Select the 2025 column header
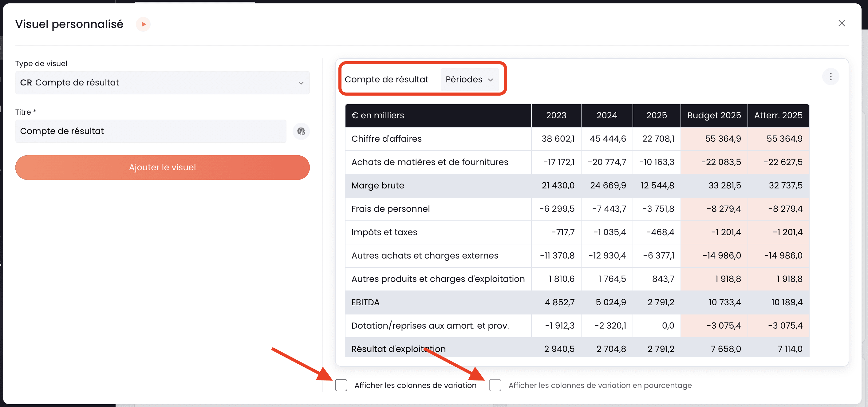868x407 pixels. tap(657, 116)
